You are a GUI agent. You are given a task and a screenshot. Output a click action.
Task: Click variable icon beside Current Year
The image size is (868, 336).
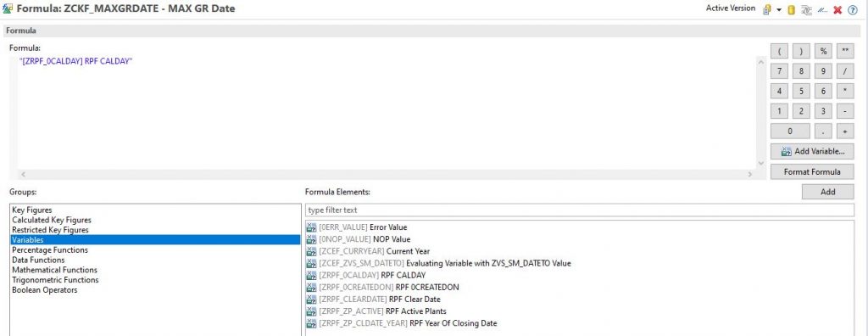pyautogui.click(x=311, y=251)
